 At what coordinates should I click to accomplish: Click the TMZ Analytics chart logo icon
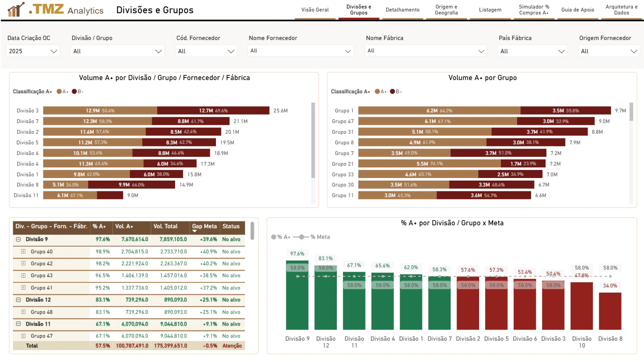point(16,9)
